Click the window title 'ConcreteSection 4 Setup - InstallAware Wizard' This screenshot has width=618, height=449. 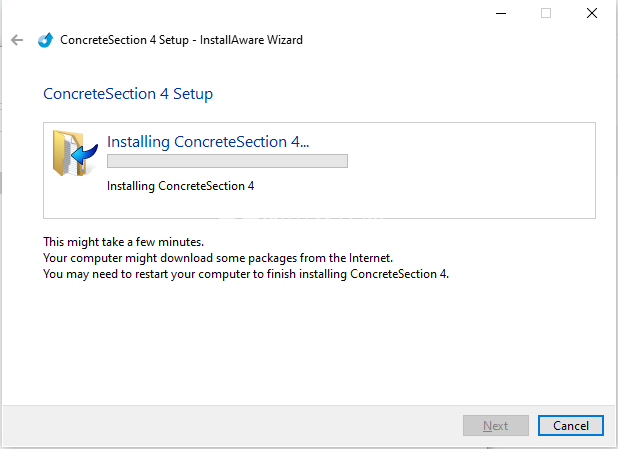[x=181, y=40]
